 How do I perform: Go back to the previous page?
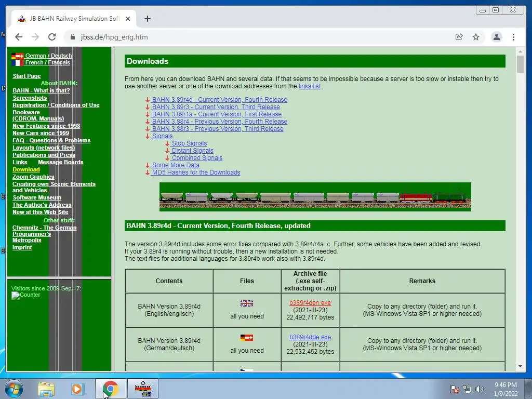[x=19, y=37]
